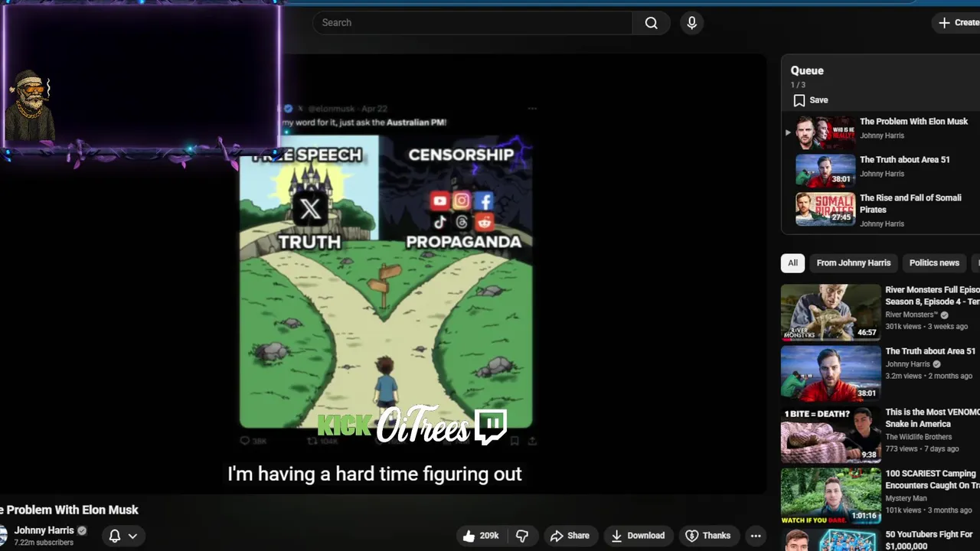980x551 pixels.
Task: Dislike the video with thumbs-down icon
Action: (x=522, y=536)
